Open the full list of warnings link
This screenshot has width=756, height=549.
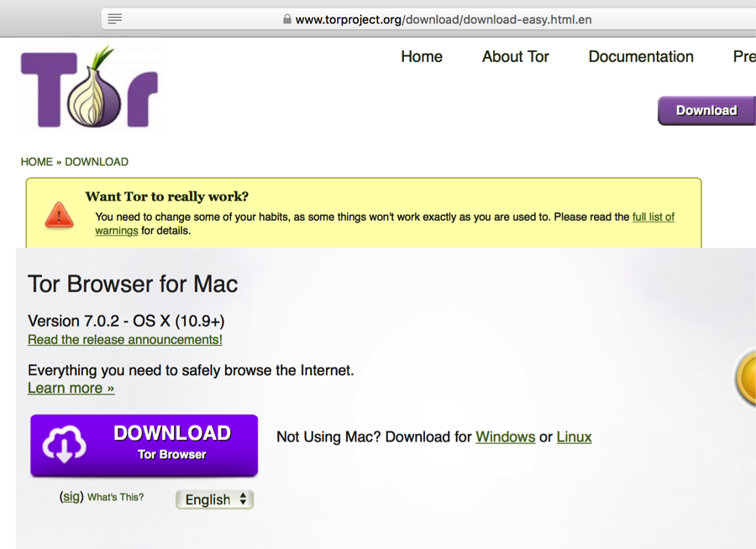point(654,217)
